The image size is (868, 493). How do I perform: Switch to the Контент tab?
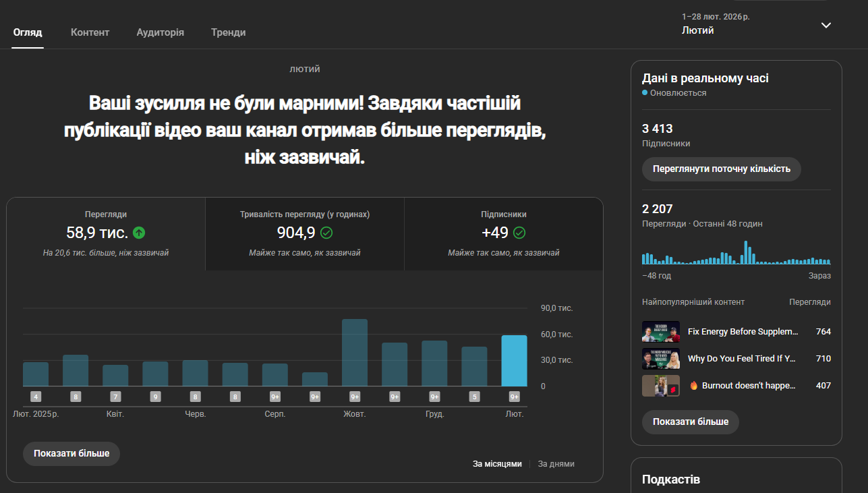[x=90, y=32]
